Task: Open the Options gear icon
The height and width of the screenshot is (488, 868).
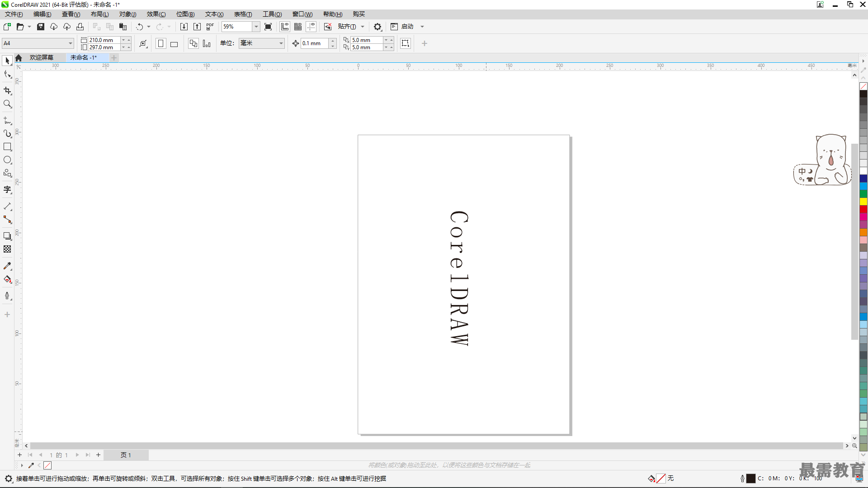Action: pos(377,27)
